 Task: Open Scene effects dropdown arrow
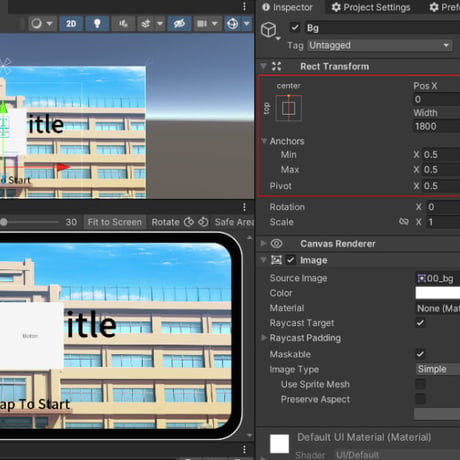pyautogui.click(x=160, y=24)
